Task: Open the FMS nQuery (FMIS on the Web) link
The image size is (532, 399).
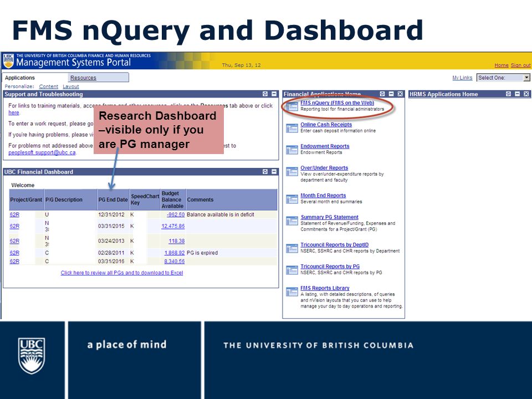Action: (x=337, y=103)
